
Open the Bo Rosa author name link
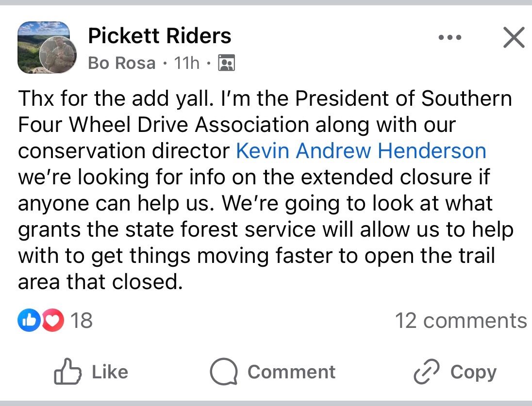pyautogui.click(x=122, y=63)
